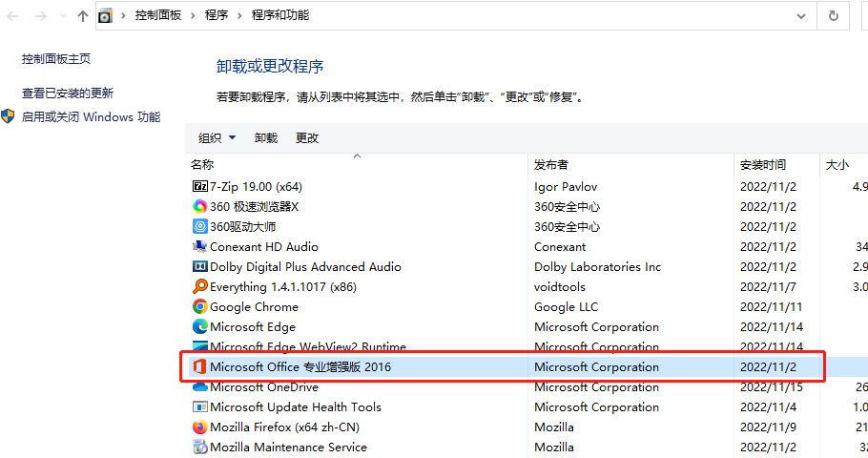
Task: Click the Dolby Digital Plus Advanced Audio icon
Action: tap(200, 266)
